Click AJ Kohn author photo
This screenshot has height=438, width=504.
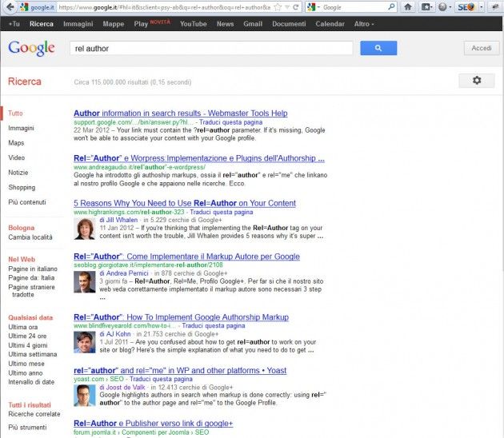[85, 342]
